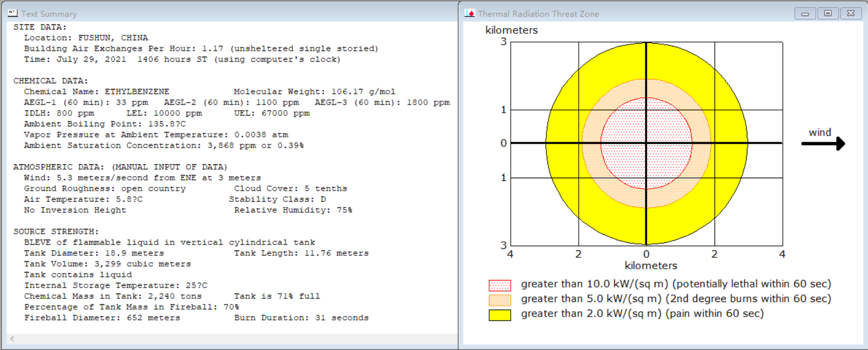Click the 'Air Temperature' value
Viewport: 868px width, 350px height.
pos(83,199)
